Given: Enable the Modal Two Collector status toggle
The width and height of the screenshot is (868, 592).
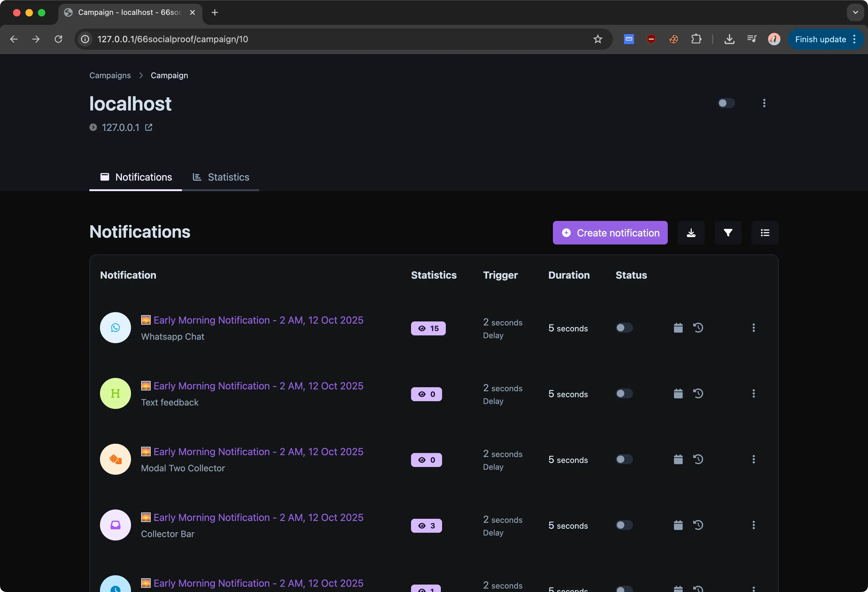Looking at the screenshot, I should (x=624, y=460).
